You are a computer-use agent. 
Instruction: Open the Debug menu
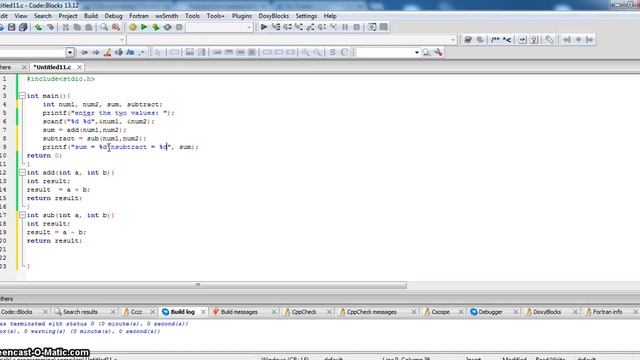(x=113, y=16)
